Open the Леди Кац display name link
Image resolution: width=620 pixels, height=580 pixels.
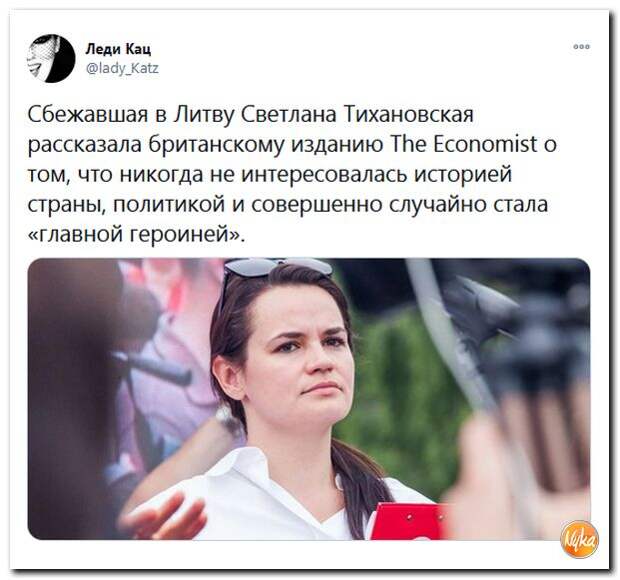click(x=118, y=49)
